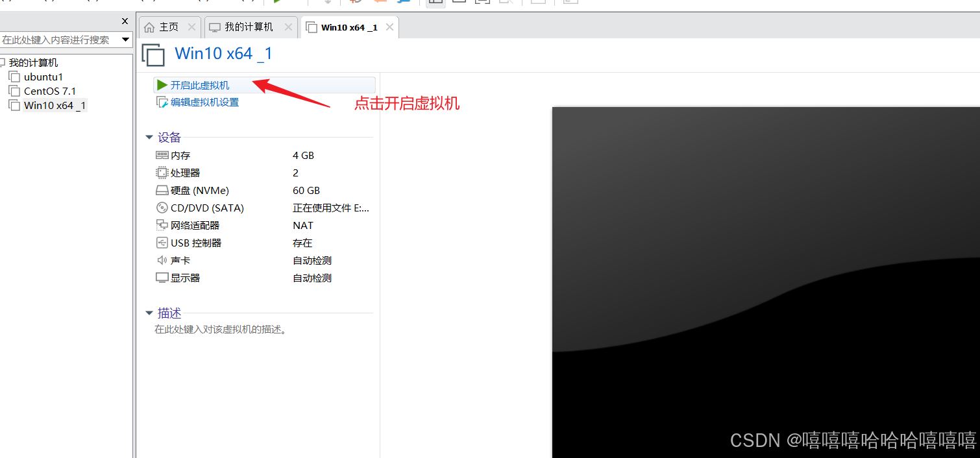Click the 60 GB disk value
980x458 pixels.
(306, 191)
